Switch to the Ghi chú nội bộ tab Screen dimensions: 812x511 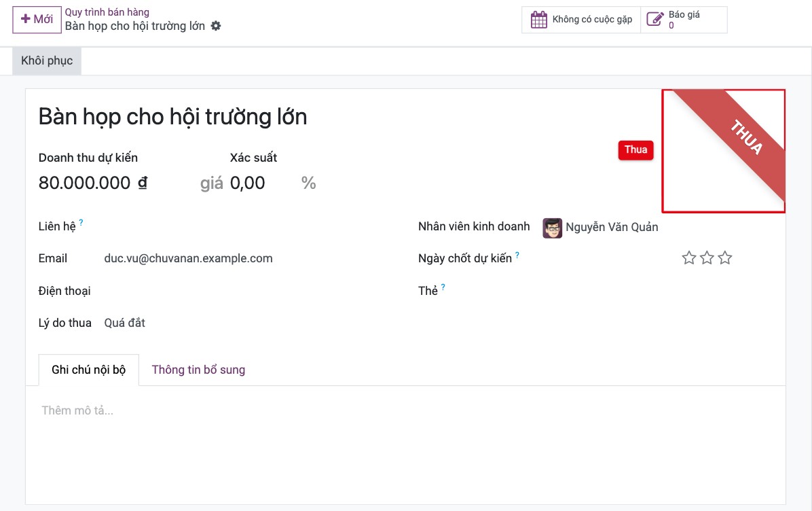(88, 370)
